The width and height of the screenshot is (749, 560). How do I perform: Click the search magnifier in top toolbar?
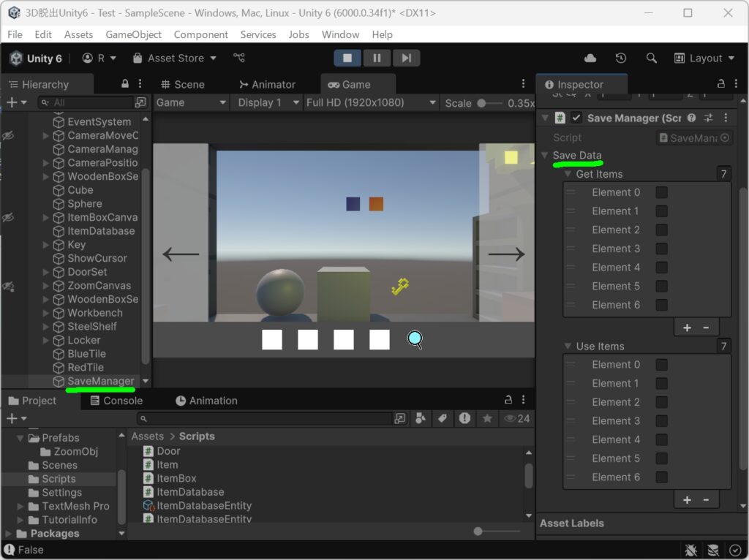point(651,58)
